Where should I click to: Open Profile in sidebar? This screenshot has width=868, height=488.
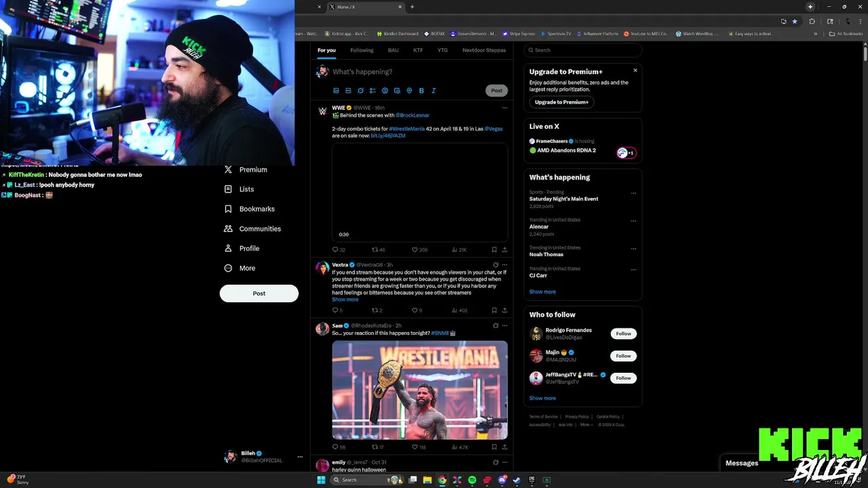[241, 248]
